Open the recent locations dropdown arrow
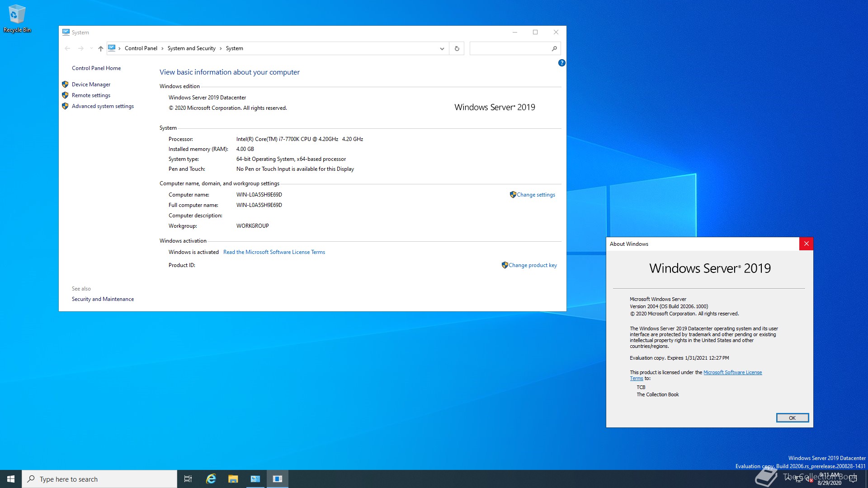The width and height of the screenshot is (868, 488). click(x=91, y=48)
